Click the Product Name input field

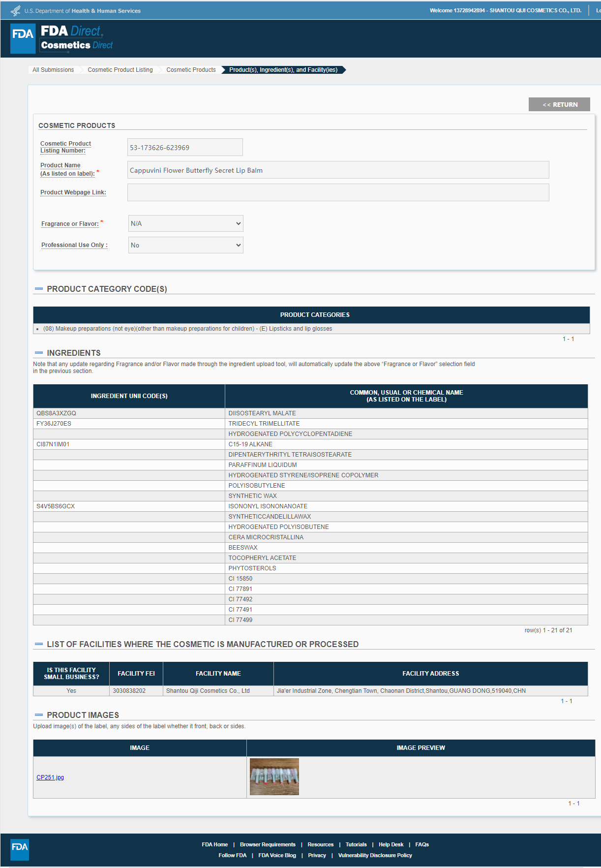point(338,170)
